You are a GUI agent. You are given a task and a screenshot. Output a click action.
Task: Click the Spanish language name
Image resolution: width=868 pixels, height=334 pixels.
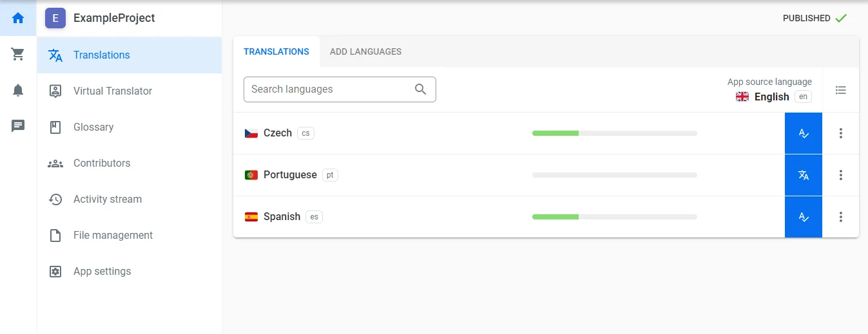tap(282, 217)
